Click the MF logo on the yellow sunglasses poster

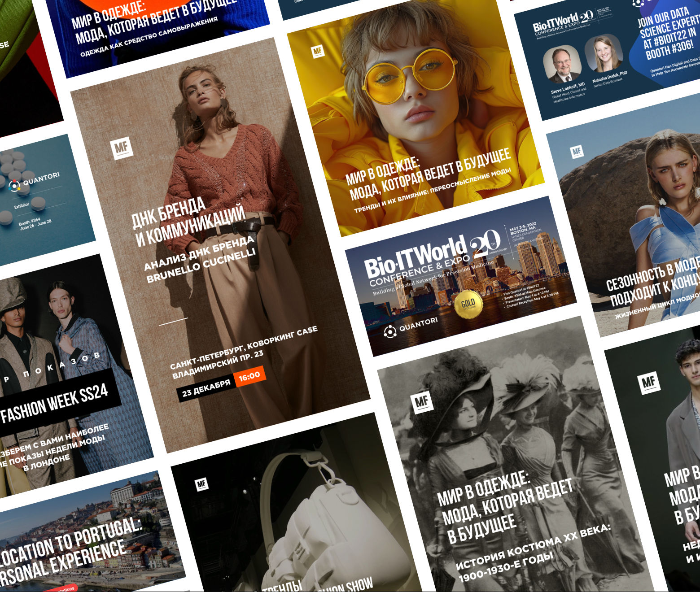(x=318, y=52)
